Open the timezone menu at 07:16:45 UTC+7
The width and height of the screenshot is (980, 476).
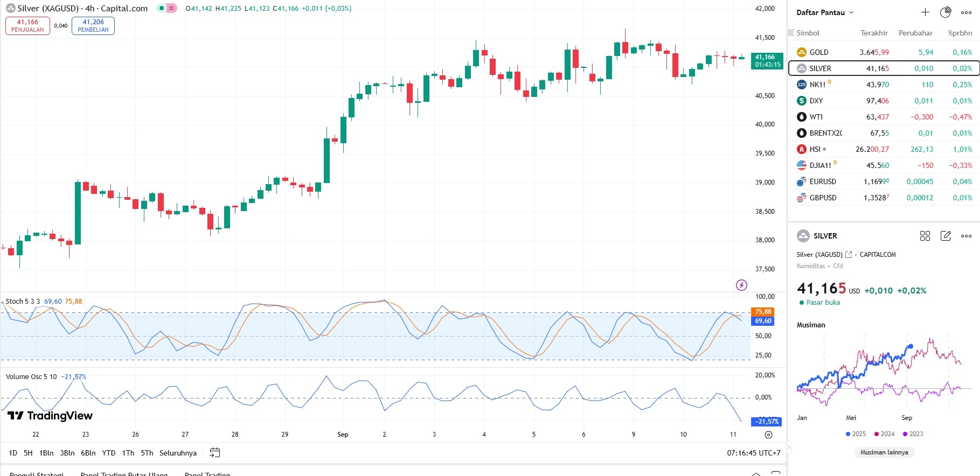point(753,453)
